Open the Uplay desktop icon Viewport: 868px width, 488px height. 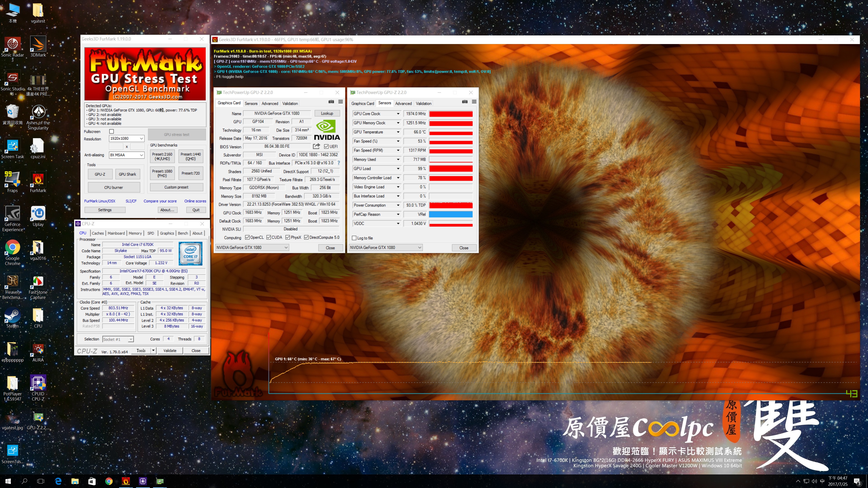pyautogui.click(x=38, y=216)
